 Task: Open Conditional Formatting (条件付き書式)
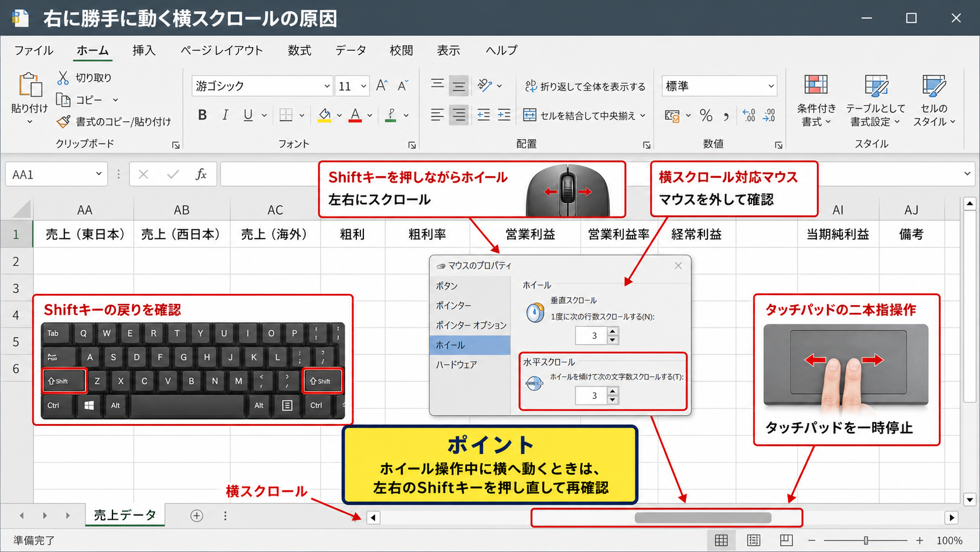click(816, 100)
